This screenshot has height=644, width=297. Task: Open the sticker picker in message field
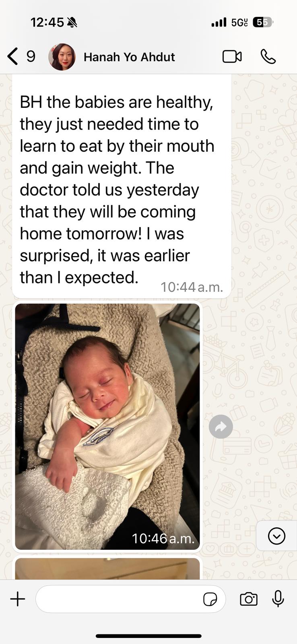pyautogui.click(x=210, y=599)
